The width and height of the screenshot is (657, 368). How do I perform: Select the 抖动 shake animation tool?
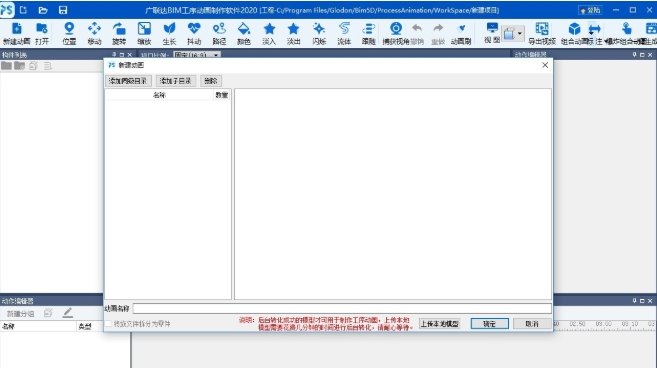pyautogui.click(x=194, y=34)
